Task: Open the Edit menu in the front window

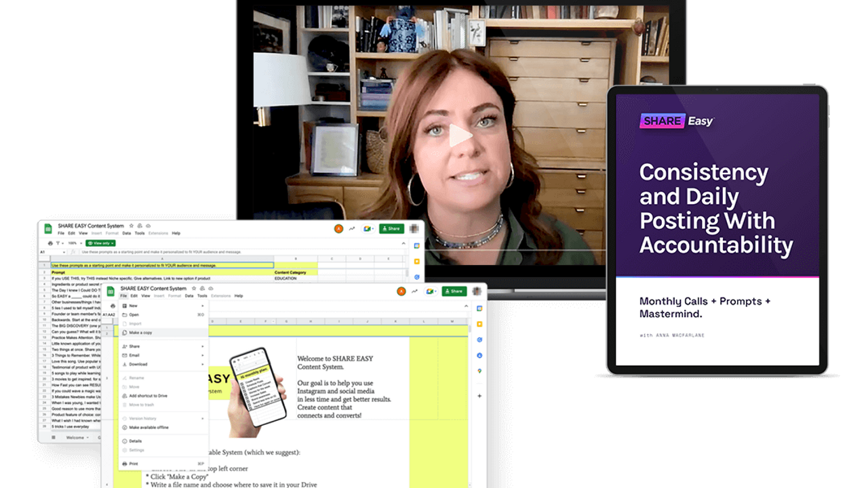Action: (x=134, y=296)
